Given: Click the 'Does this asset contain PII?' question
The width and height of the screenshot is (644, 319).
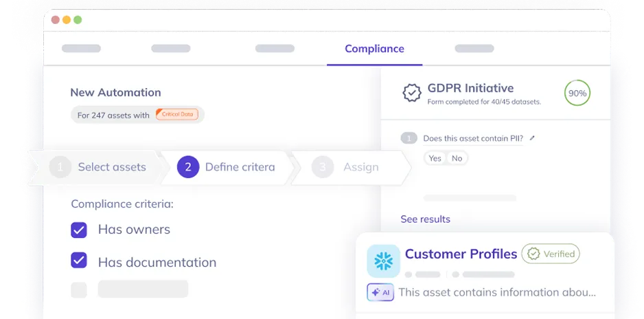Looking at the screenshot, I should (x=473, y=139).
